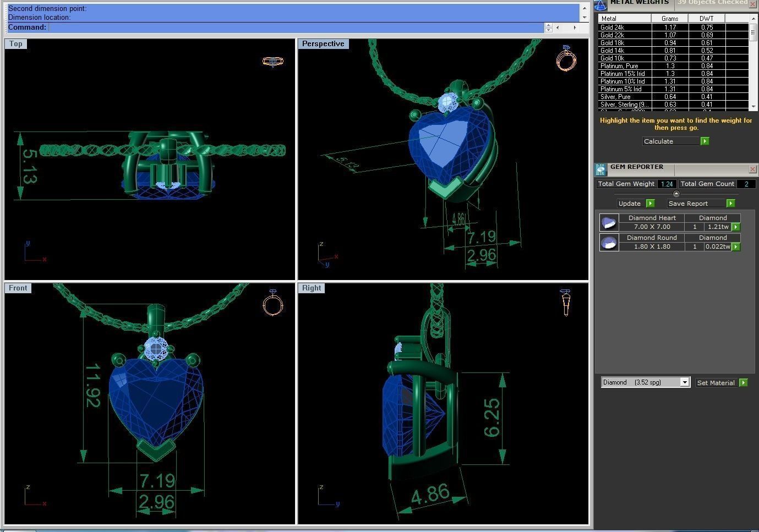Click the Diamond Round row green arrow
The width and height of the screenshot is (759, 532).
click(736, 246)
